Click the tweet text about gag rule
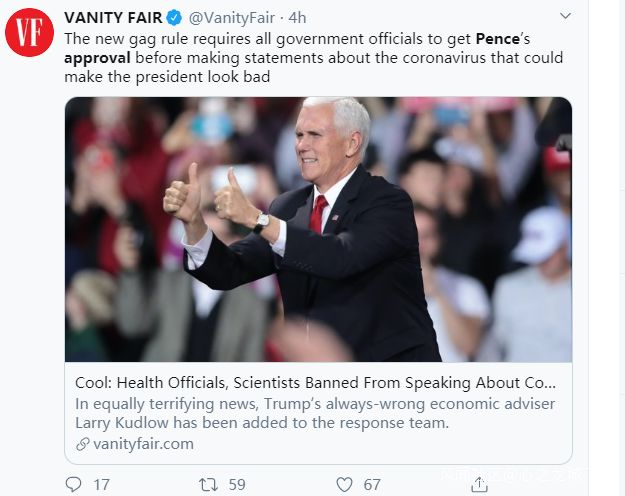625x496 pixels. point(300,58)
